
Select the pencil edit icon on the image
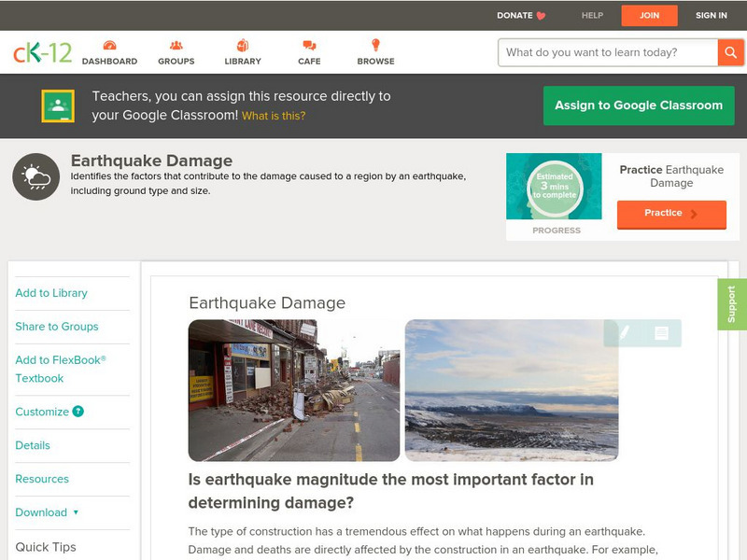click(624, 333)
